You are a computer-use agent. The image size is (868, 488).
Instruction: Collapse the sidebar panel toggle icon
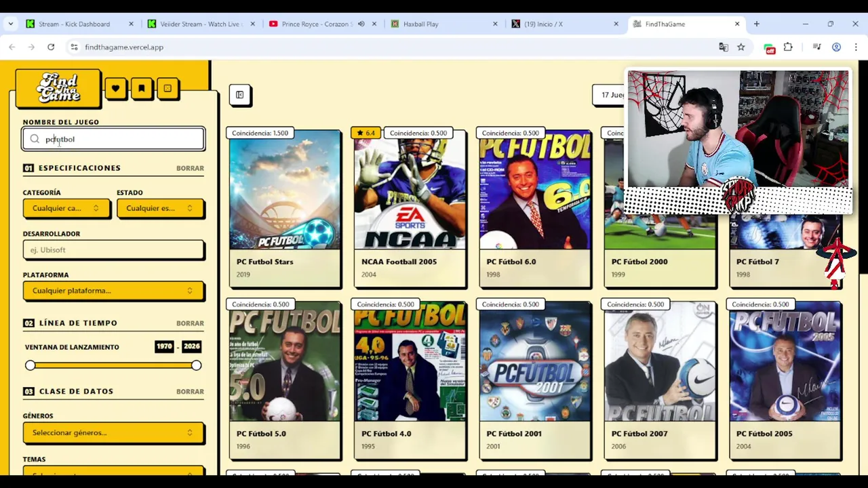coord(239,95)
